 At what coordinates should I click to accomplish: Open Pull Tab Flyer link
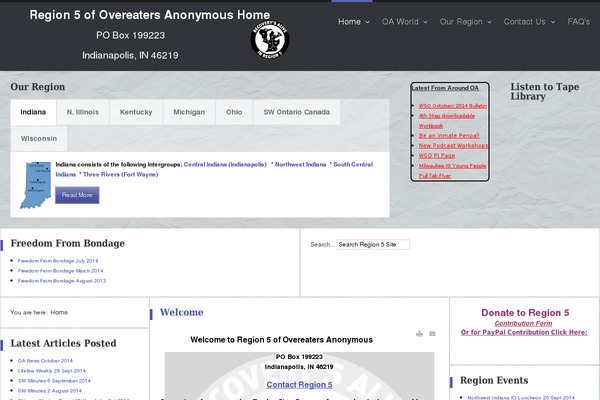(x=435, y=176)
